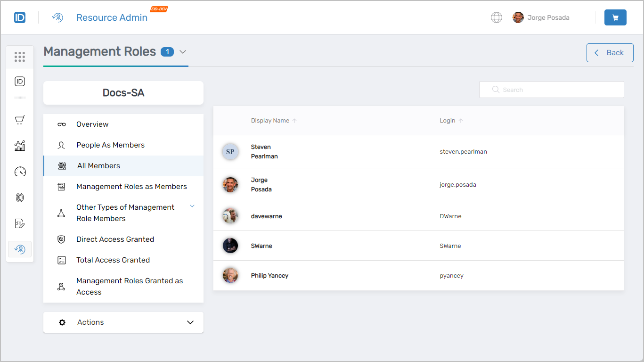Open the audit document sidebar section
This screenshot has height=362, width=644.
click(x=19, y=223)
